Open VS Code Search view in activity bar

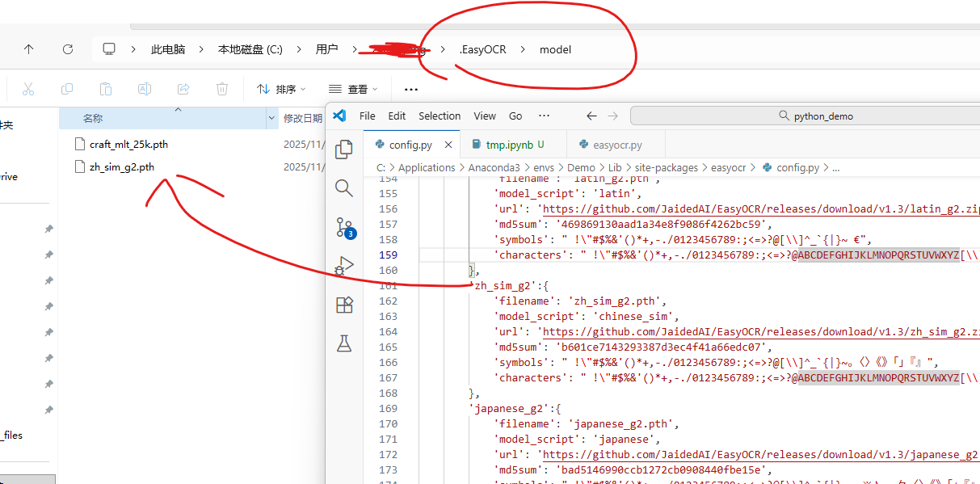click(x=344, y=188)
